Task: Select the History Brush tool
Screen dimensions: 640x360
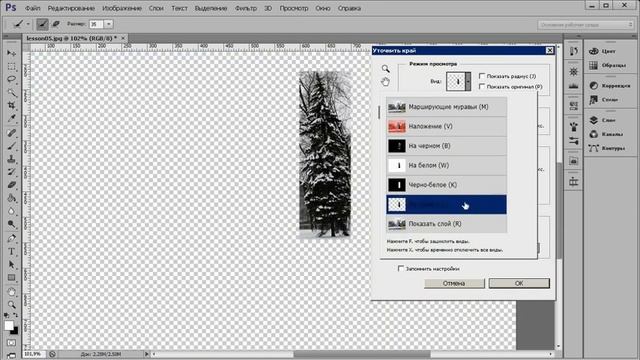Action: point(11,172)
